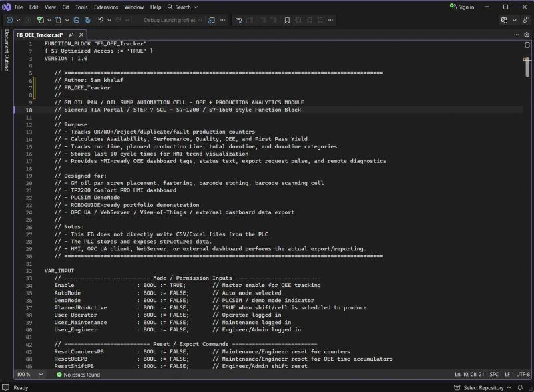This screenshot has height=392, width=534.
Task: Expand the Select Repository chevron
Action: [x=509, y=387]
